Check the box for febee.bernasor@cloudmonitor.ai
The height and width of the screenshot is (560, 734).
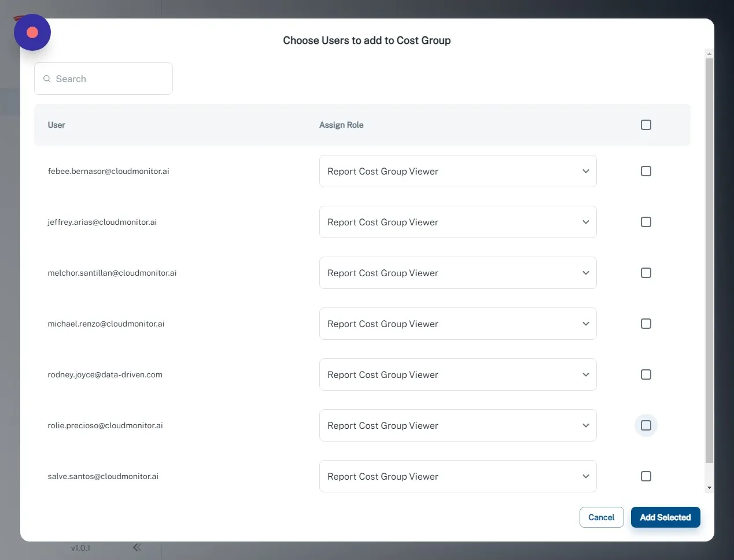(646, 171)
